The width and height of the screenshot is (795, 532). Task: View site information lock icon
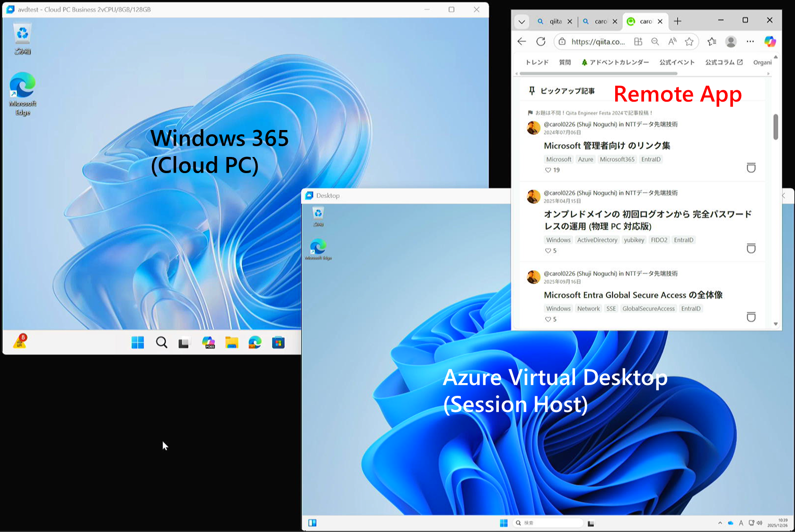(x=562, y=42)
